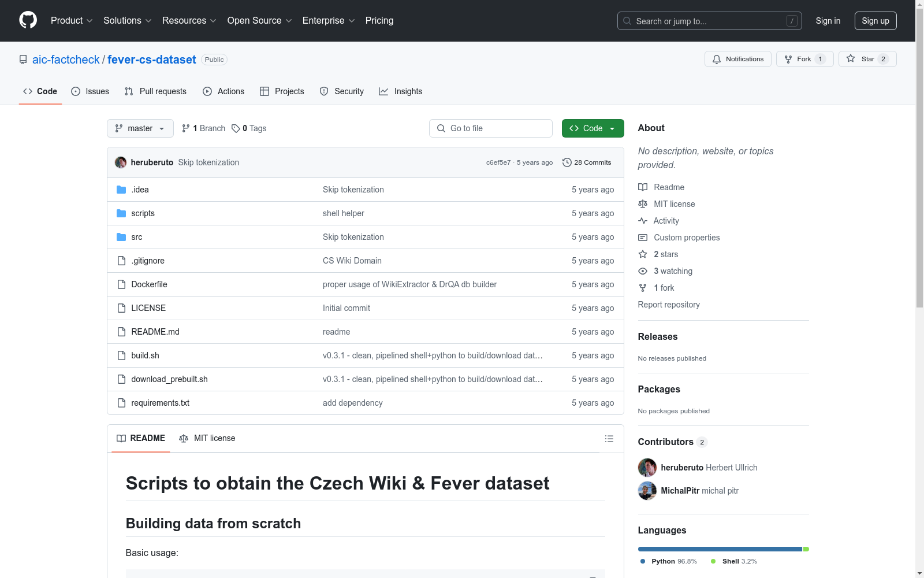924x578 pixels.
Task: Click the star icon beside 2 stars
Action: 643,254
